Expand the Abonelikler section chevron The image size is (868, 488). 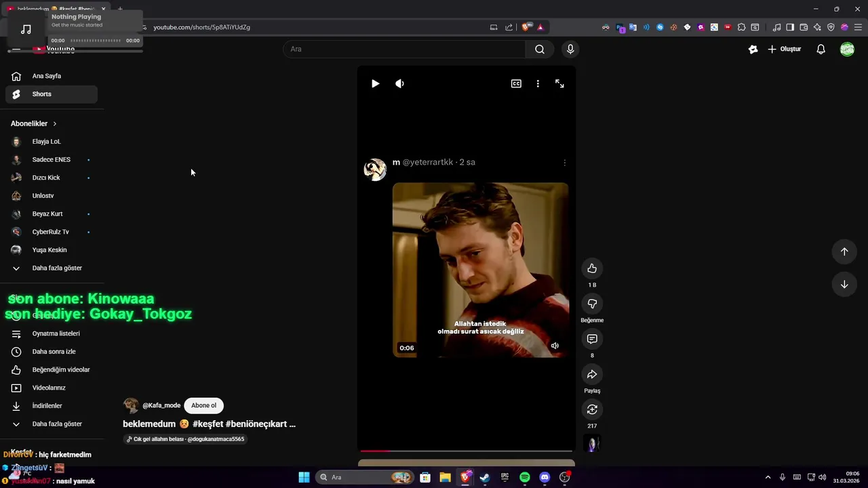coord(55,123)
